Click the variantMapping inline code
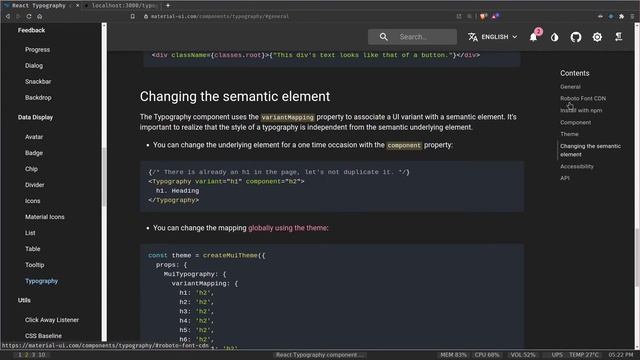The height and width of the screenshot is (360, 640). (x=288, y=117)
